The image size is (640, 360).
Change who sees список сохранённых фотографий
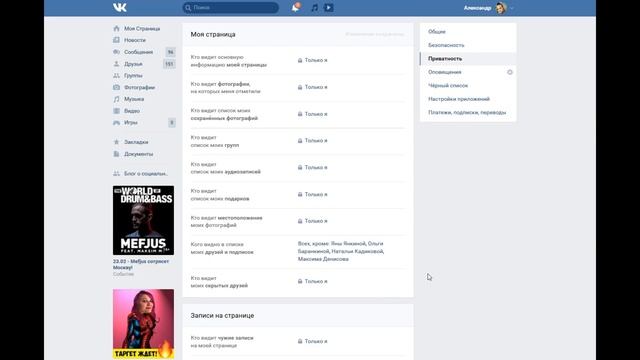coord(313,114)
